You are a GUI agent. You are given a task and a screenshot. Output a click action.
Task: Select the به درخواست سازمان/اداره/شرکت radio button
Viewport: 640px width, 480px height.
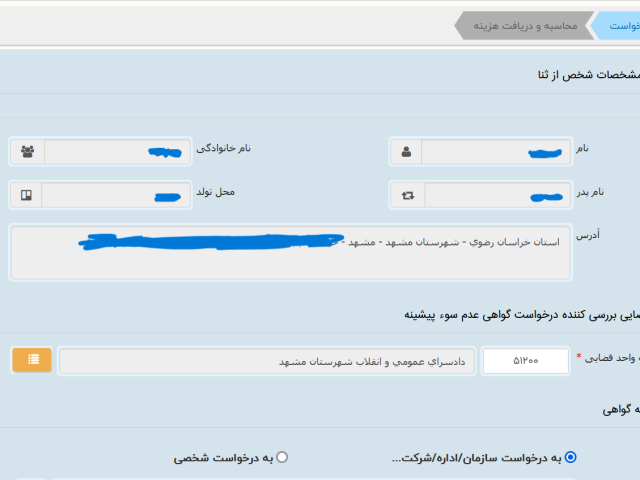(x=571, y=457)
